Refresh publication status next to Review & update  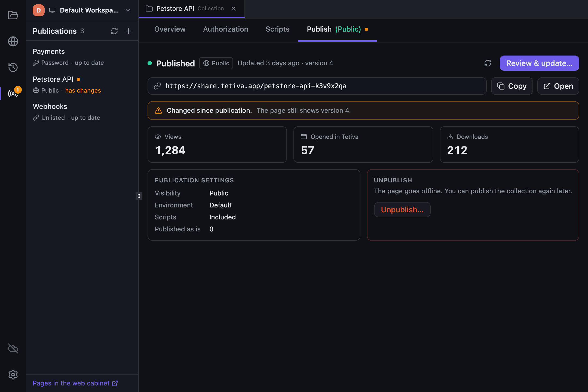[x=488, y=63]
